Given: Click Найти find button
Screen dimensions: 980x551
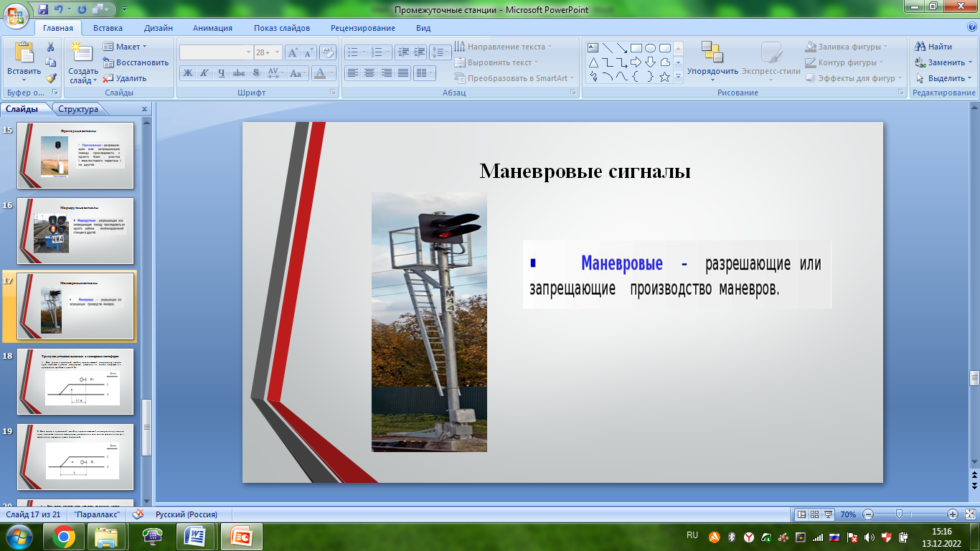Looking at the screenshot, I should coord(933,47).
